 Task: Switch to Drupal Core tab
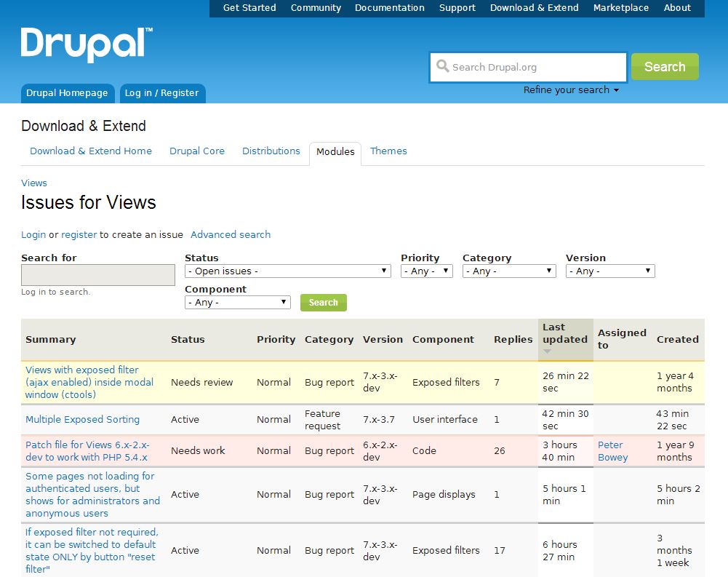tap(197, 151)
